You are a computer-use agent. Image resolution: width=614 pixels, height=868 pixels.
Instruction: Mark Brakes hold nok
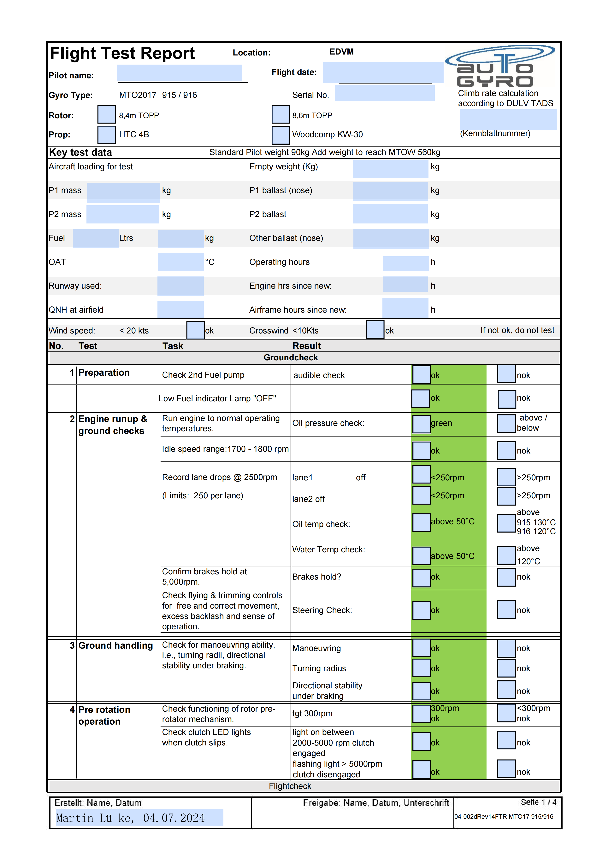coord(507,577)
